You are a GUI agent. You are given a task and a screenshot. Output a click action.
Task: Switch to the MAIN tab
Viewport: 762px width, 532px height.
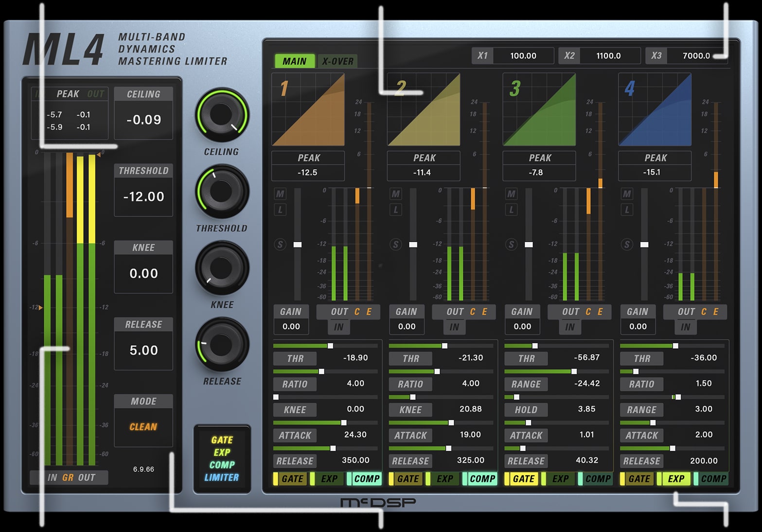coord(294,61)
